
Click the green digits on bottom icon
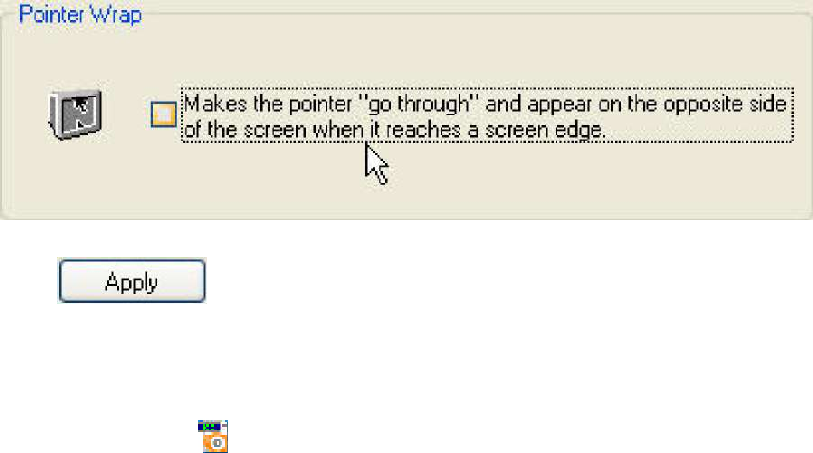pyautogui.click(x=209, y=427)
